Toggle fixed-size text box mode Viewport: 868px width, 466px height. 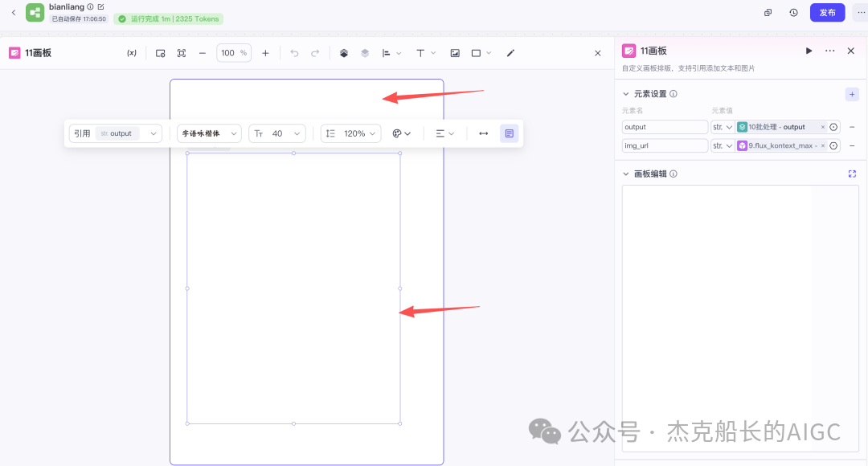(510, 133)
